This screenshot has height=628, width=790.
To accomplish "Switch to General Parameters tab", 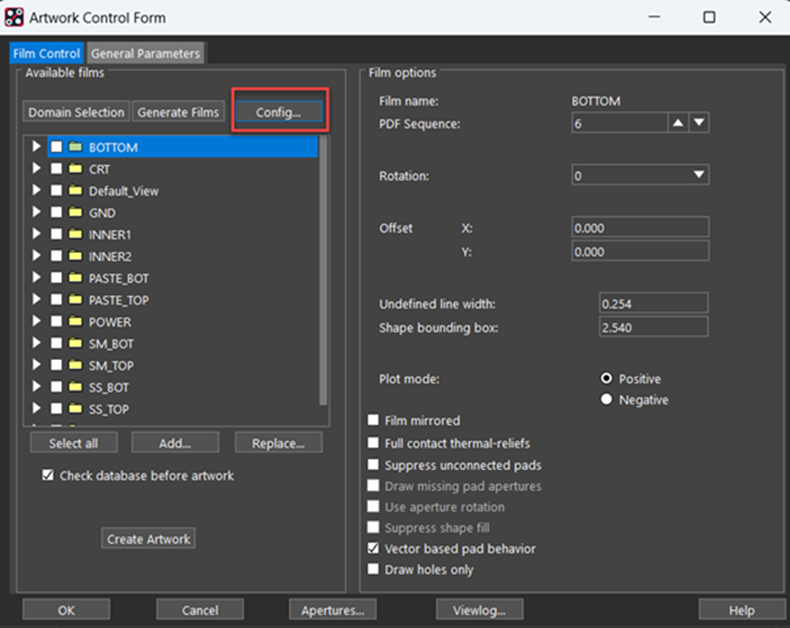I will click(x=146, y=53).
